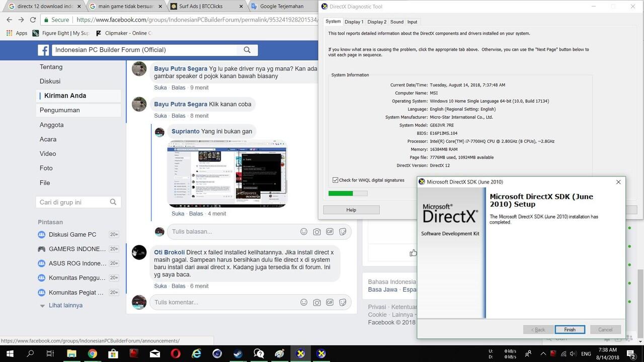The width and height of the screenshot is (644, 362).
Task: Click Balas under Oti Brokoli's comment
Action: click(179, 286)
